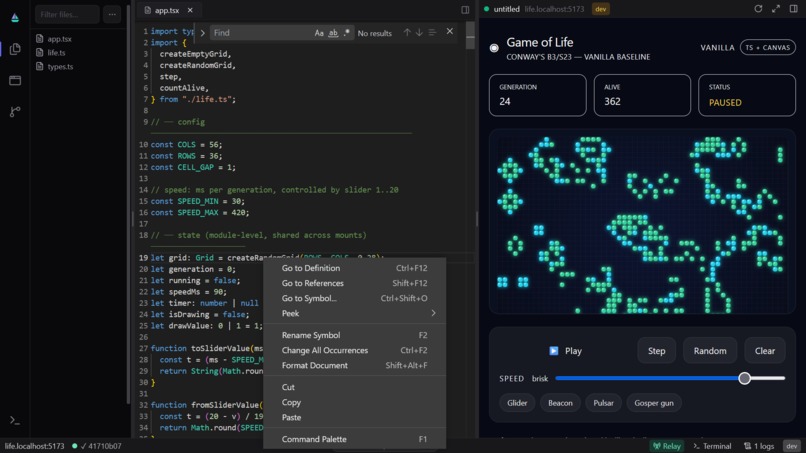Image resolution: width=806 pixels, height=453 pixels.
Task: Click the PAUSED status card
Action: point(746,95)
